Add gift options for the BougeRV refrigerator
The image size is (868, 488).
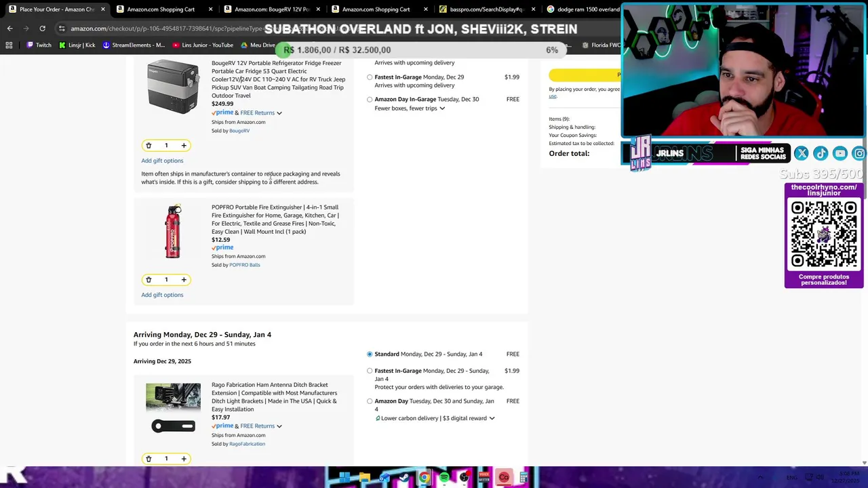tap(162, 161)
